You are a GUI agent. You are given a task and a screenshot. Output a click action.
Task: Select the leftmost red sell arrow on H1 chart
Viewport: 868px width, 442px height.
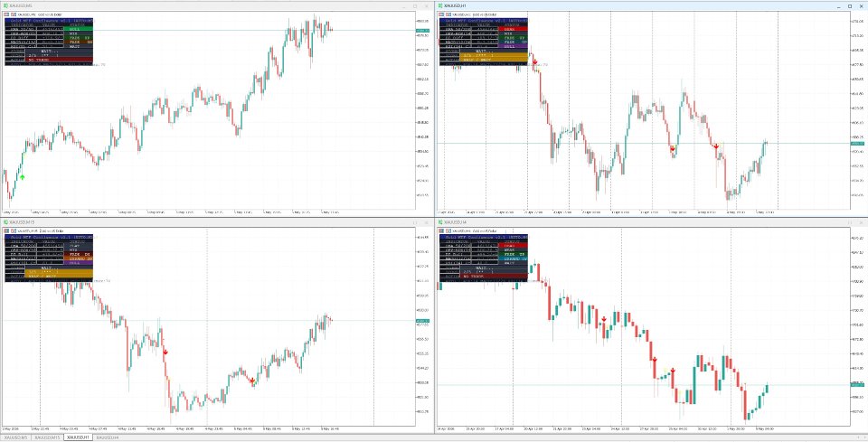(x=534, y=62)
